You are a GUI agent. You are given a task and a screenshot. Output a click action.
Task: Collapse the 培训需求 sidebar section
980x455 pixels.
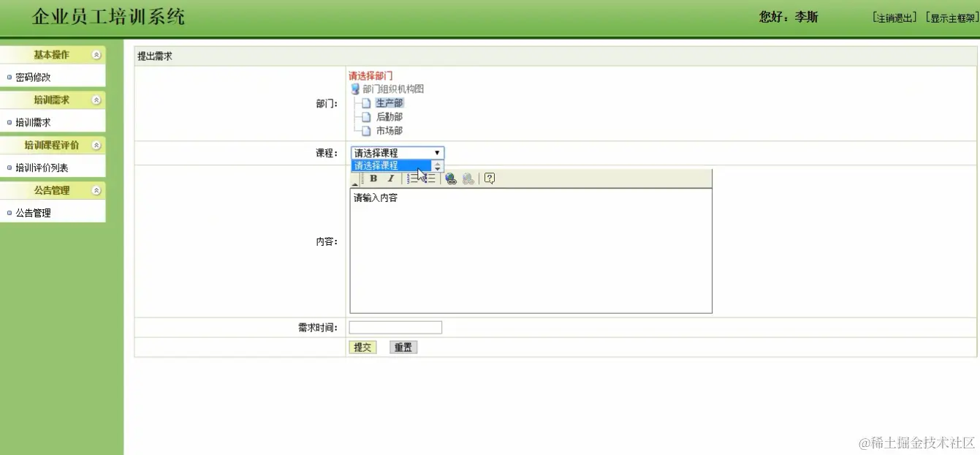(96, 100)
